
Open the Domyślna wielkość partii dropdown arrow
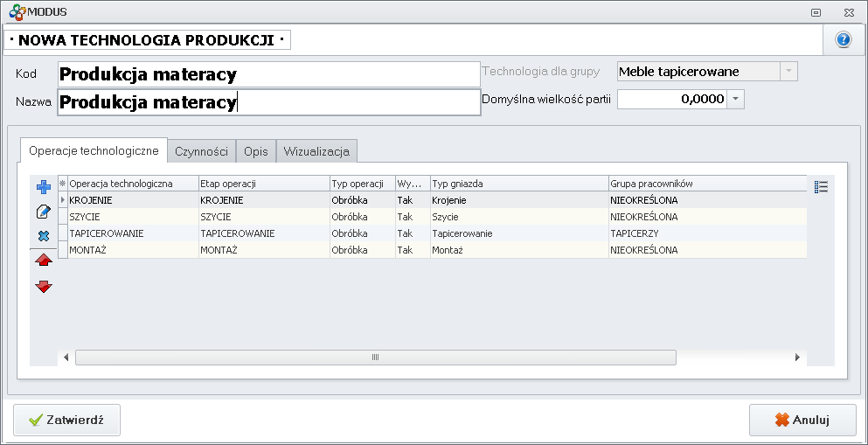point(736,100)
